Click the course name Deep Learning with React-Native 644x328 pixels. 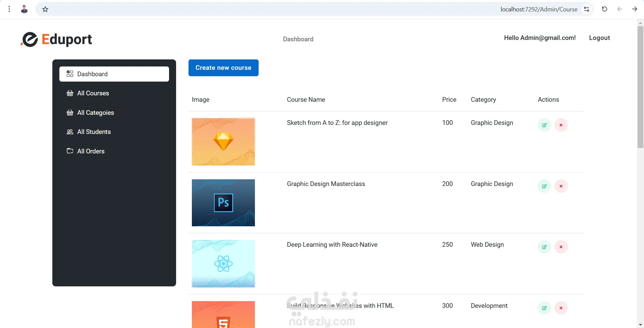tap(332, 245)
